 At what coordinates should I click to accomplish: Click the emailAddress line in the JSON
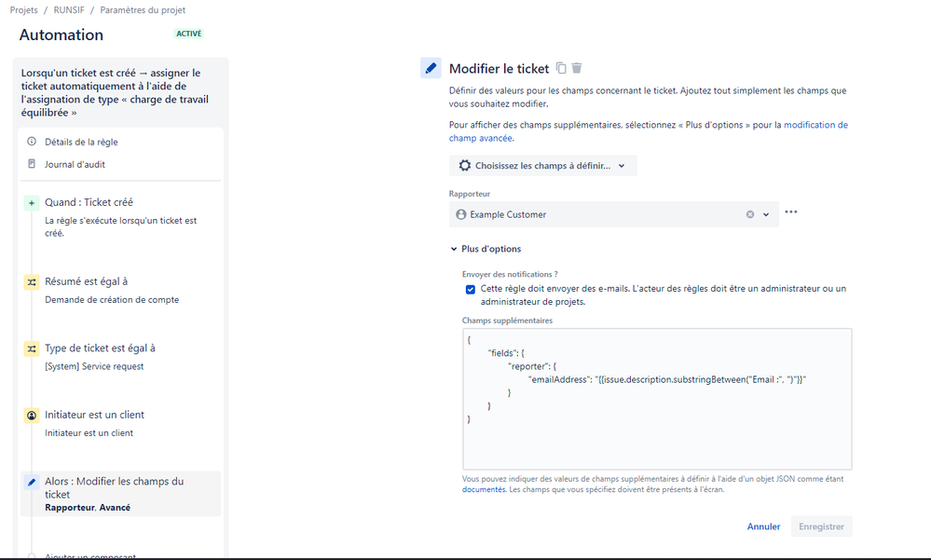pos(666,379)
